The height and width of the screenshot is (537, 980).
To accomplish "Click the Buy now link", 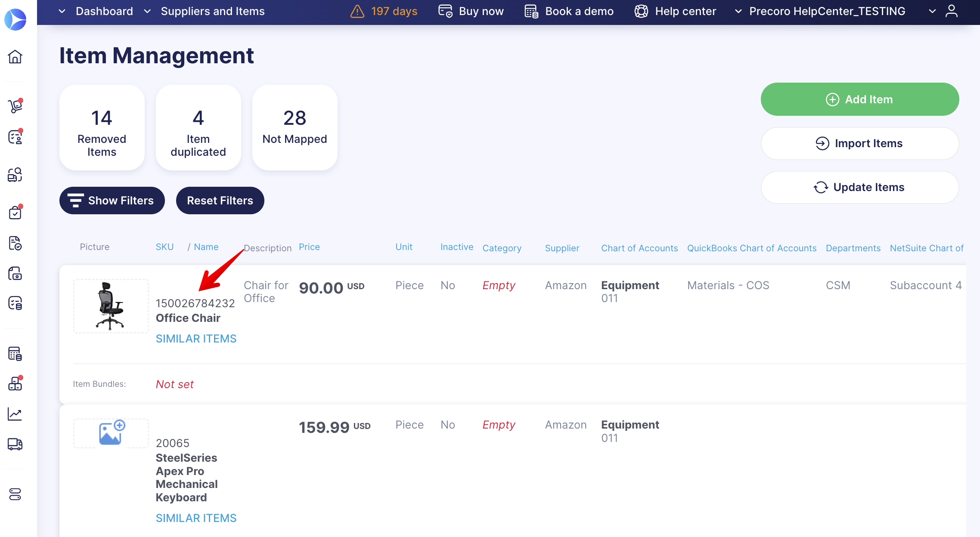I will [x=481, y=11].
